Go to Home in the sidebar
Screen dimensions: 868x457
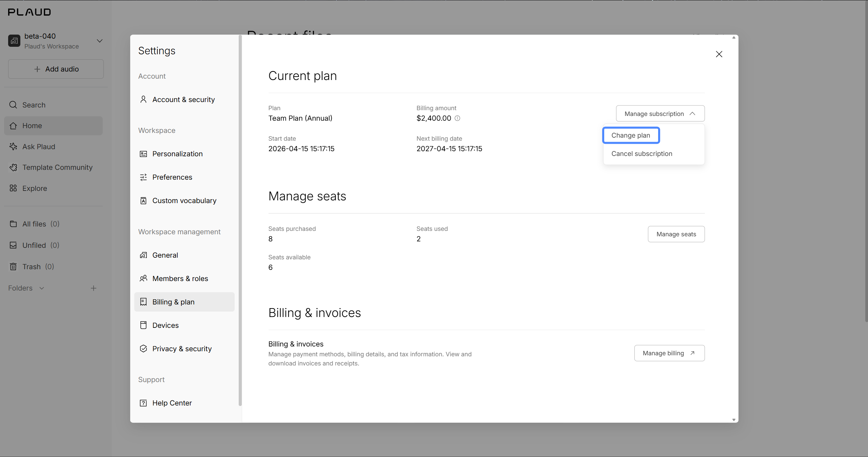pyautogui.click(x=53, y=126)
